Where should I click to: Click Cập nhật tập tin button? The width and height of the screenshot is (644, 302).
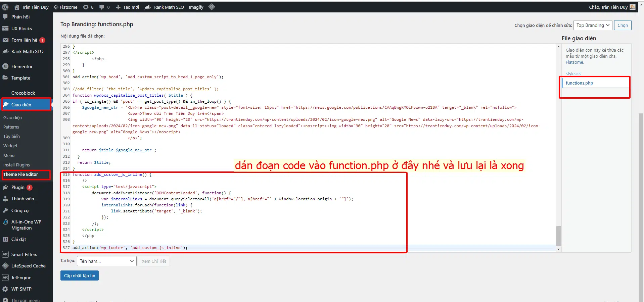point(80,275)
